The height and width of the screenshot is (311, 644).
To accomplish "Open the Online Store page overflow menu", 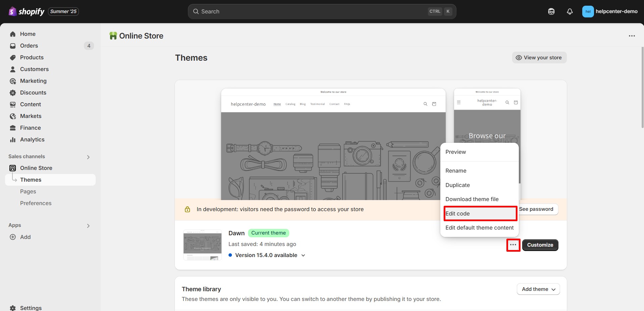I will [x=632, y=36].
